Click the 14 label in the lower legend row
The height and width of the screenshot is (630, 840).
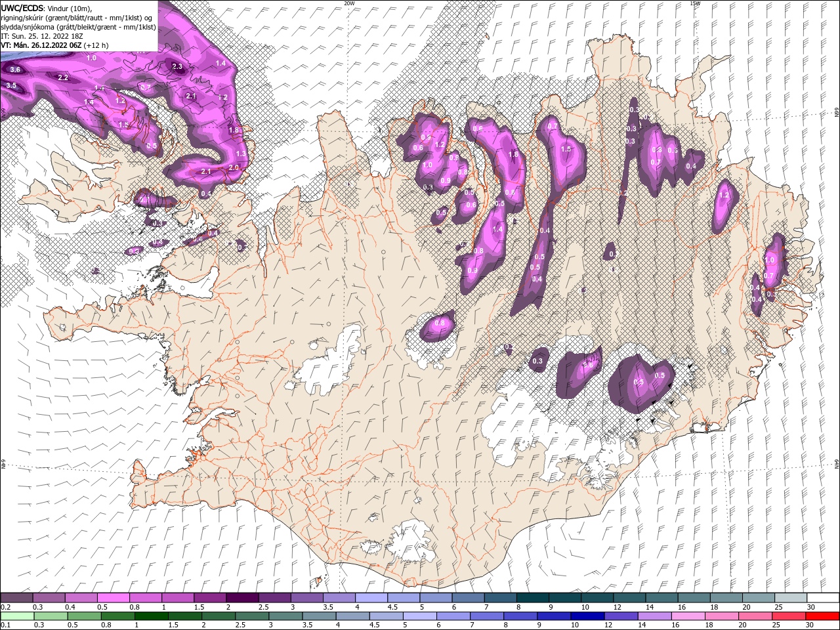point(642,625)
